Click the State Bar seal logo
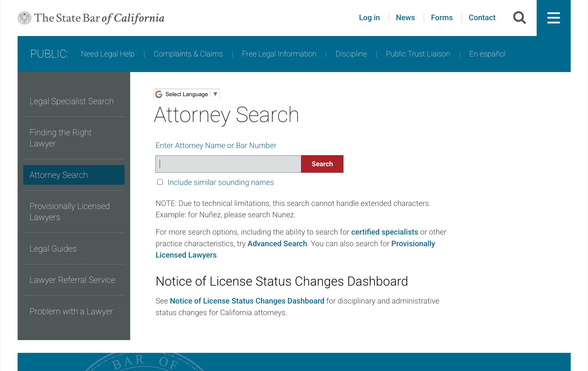 [24, 18]
